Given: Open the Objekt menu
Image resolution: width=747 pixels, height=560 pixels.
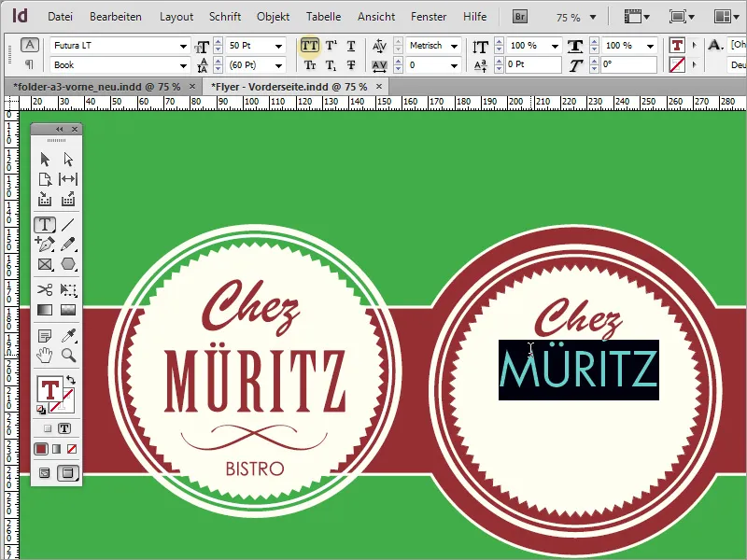Looking at the screenshot, I should (x=273, y=17).
